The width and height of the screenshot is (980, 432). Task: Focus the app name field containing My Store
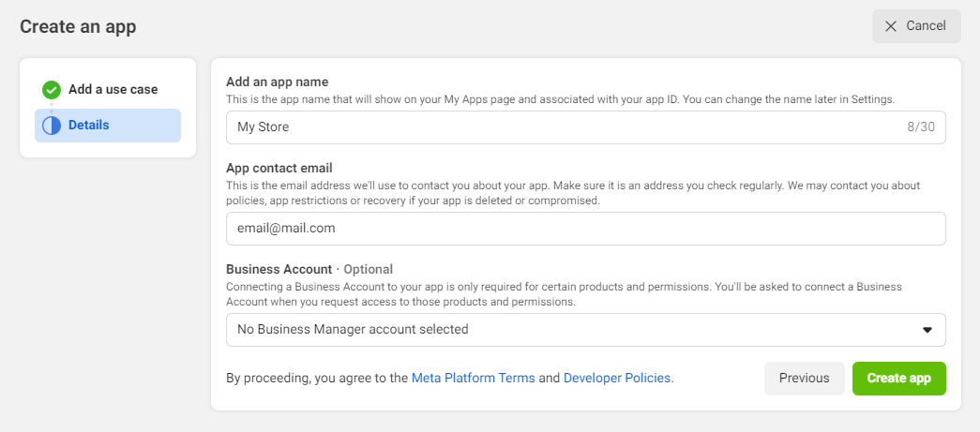point(563,127)
